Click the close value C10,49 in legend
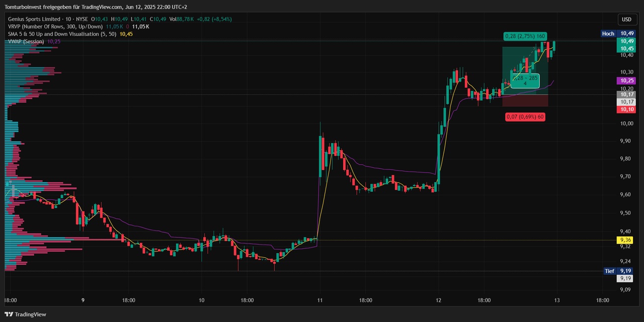Screen dimensions: 644x322 pyautogui.click(x=158, y=19)
